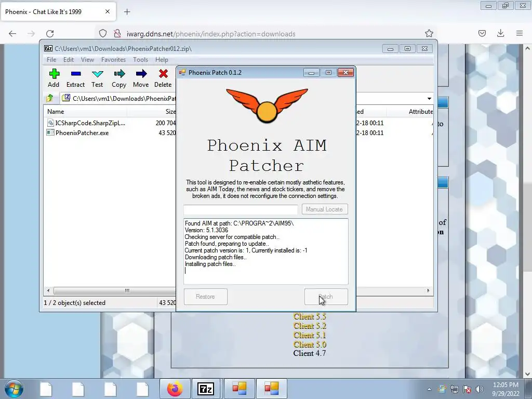Open the 7-Zip File menu
Screen dimensions: 532x399
pos(51,60)
